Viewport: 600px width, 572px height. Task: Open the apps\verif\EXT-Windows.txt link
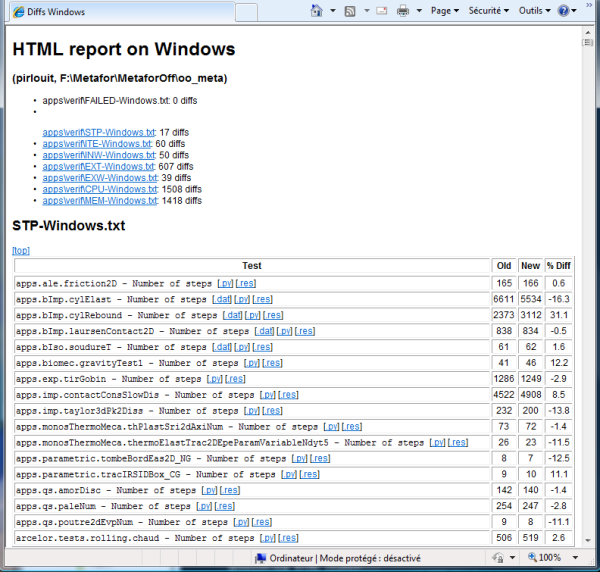point(98,167)
